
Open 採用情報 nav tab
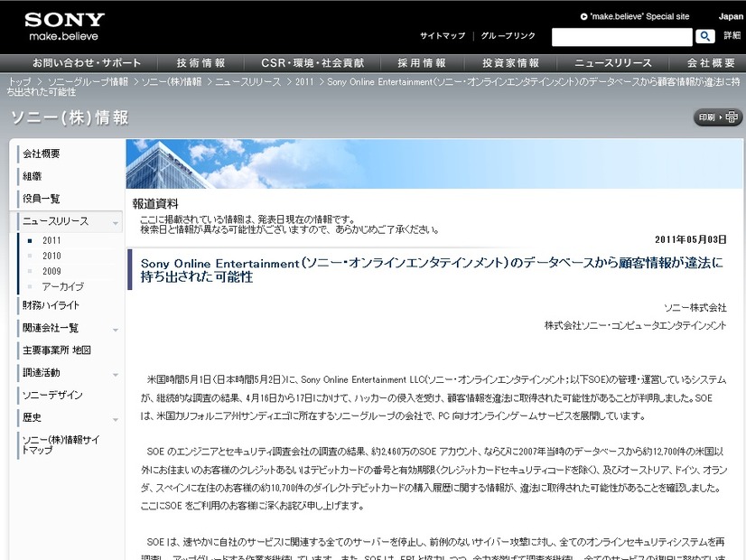(x=422, y=63)
